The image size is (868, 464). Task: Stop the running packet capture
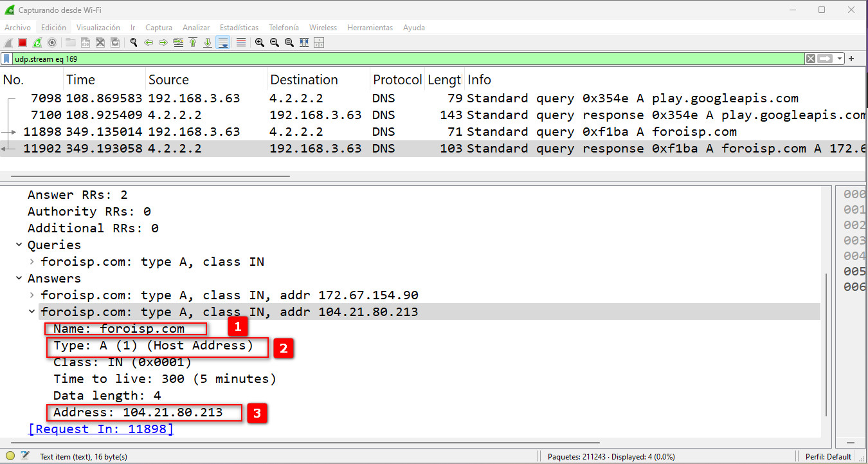pyautogui.click(x=23, y=42)
